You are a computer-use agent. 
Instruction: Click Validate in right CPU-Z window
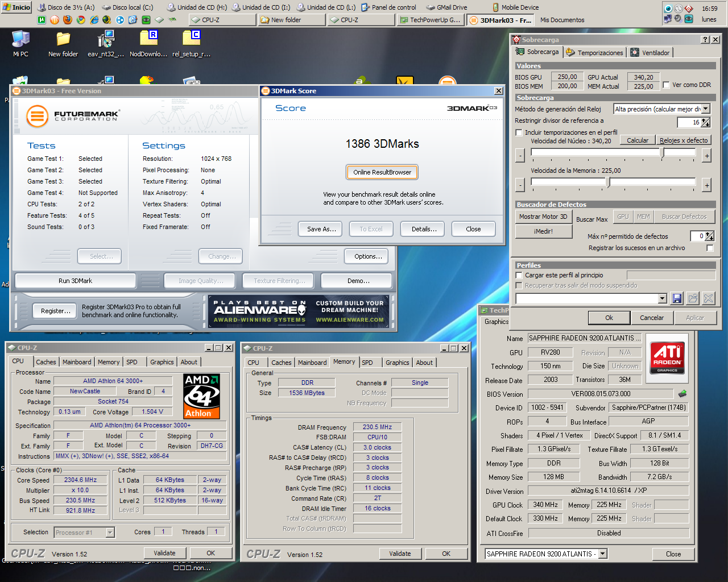[400, 554]
